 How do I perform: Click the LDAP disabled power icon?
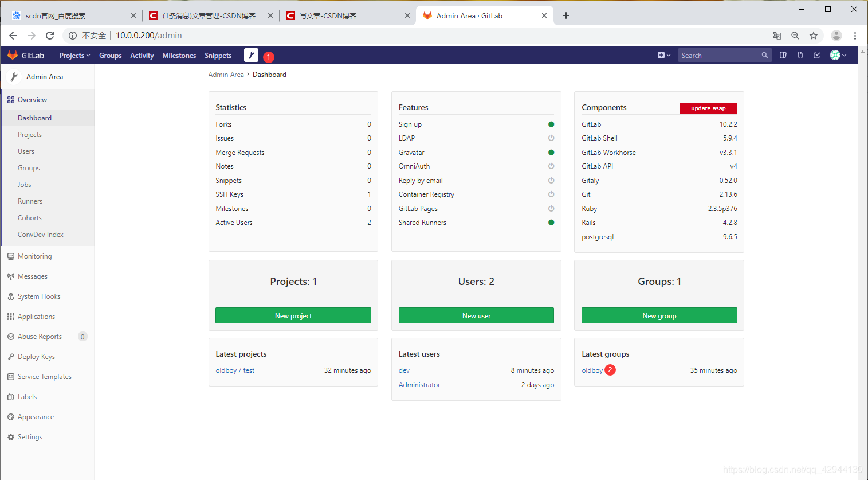click(551, 138)
